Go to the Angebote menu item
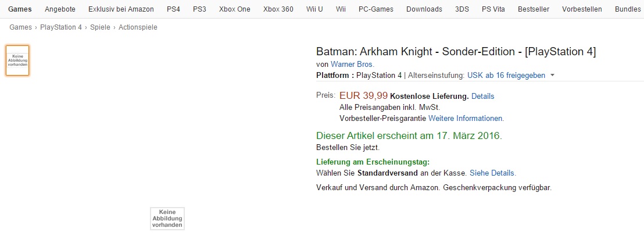This screenshot has width=644, height=239. coord(60,9)
